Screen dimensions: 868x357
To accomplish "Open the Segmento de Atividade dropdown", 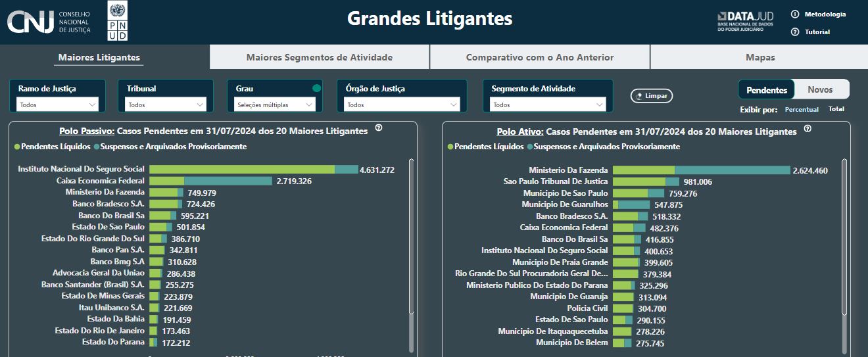I will coord(548,105).
